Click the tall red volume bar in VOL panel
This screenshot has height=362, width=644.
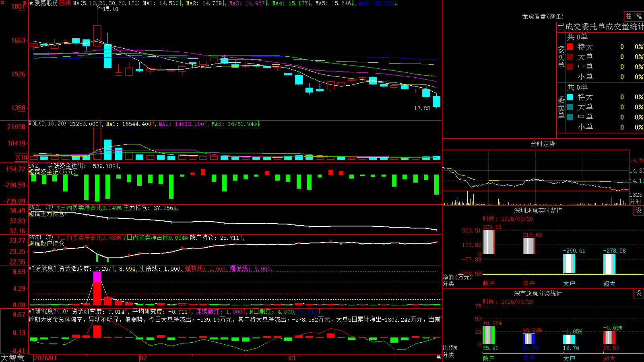tap(97, 144)
